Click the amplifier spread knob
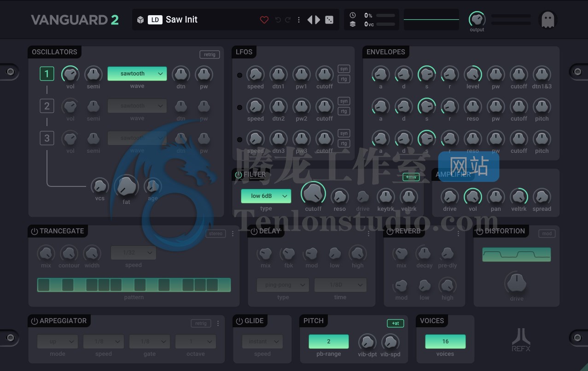 [542, 197]
